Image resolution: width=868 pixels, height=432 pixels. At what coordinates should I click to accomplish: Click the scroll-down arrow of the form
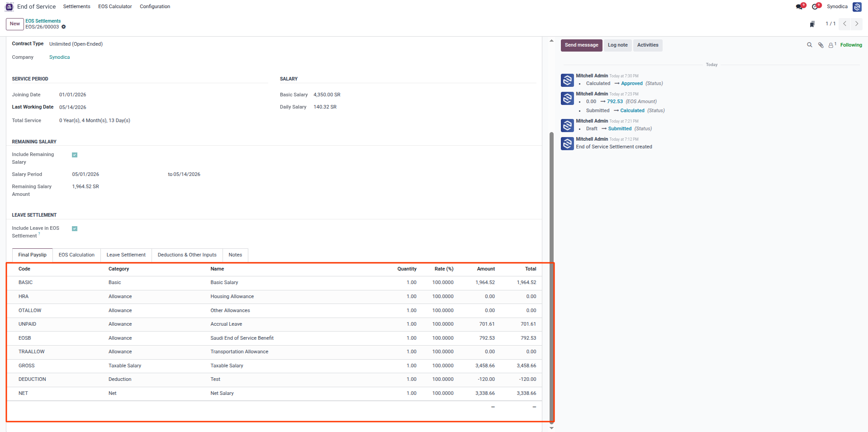551,428
